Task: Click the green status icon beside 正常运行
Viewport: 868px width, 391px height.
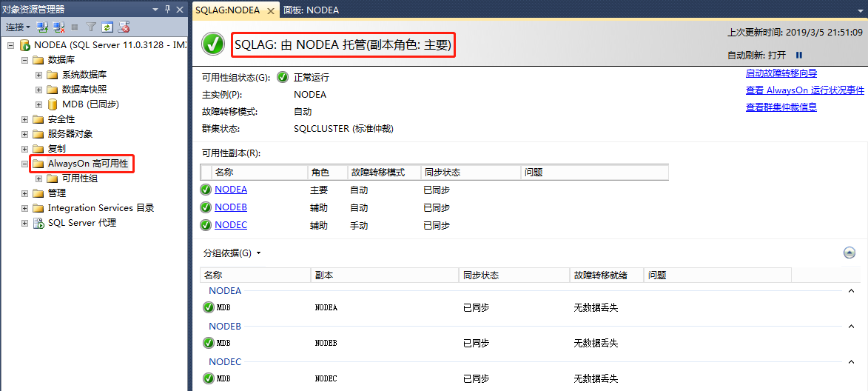Action: [x=283, y=77]
